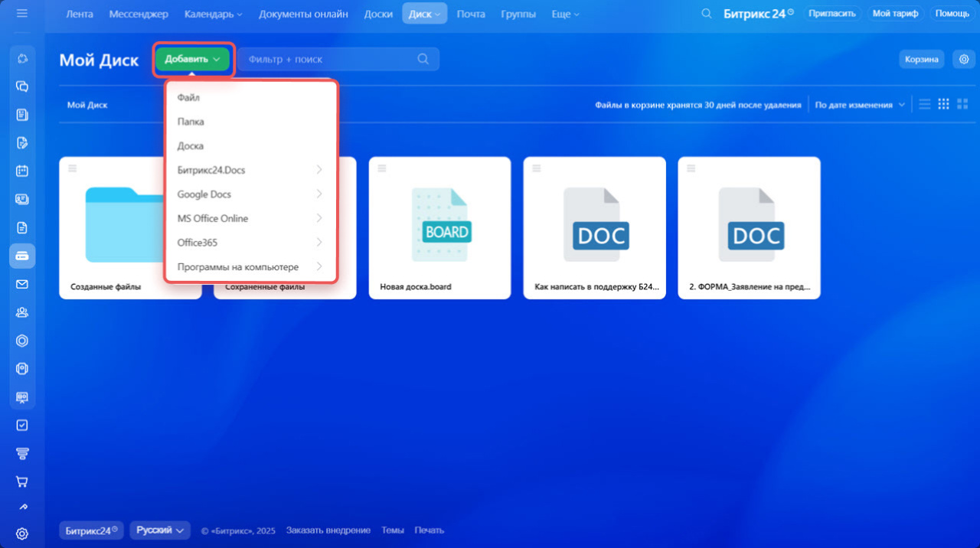980x548 pixels.
Task: Follow the Заказать внедрение link
Action: point(328,530)
